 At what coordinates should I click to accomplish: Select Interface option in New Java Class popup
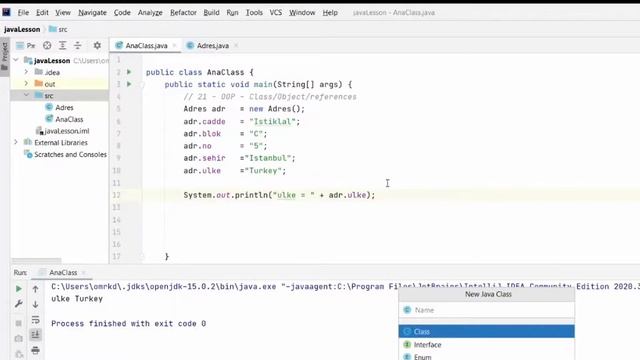[x=487, y=344]
